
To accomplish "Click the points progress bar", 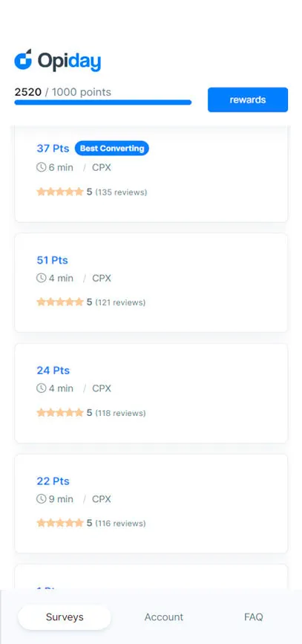I will pyautogui.click(x=103, y=103).
